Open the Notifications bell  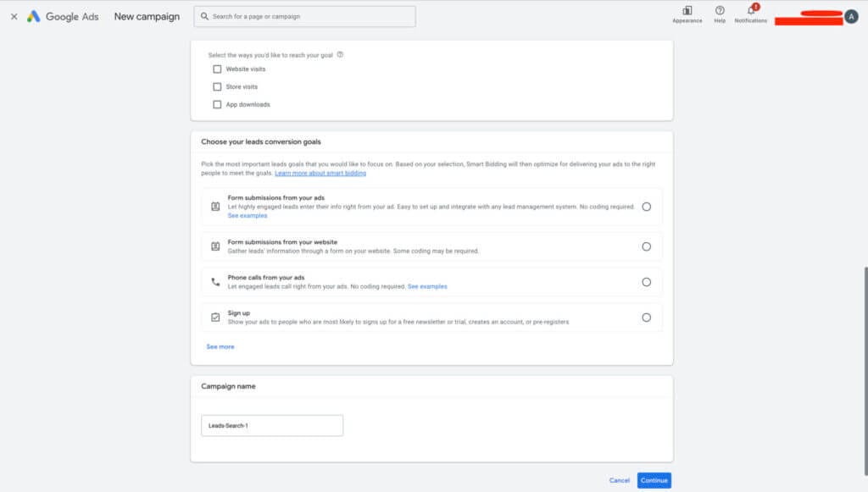[x=749, y=12]
